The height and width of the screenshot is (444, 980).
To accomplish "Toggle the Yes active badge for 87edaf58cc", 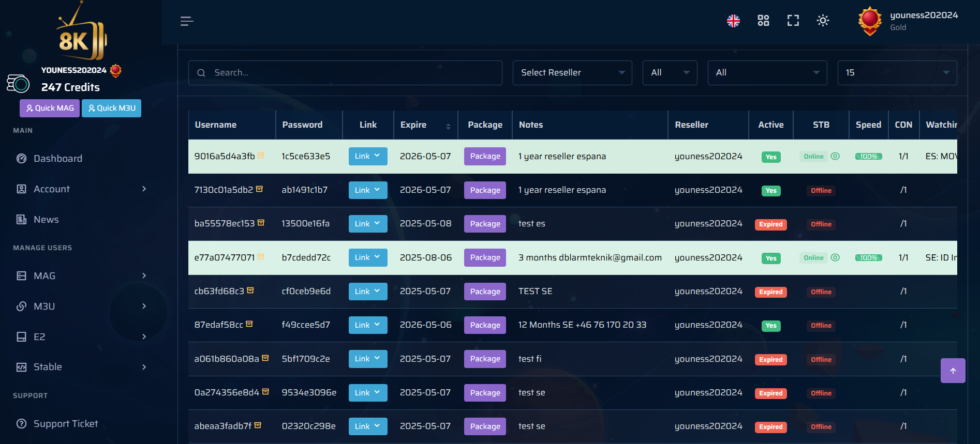I will [771, 326].
